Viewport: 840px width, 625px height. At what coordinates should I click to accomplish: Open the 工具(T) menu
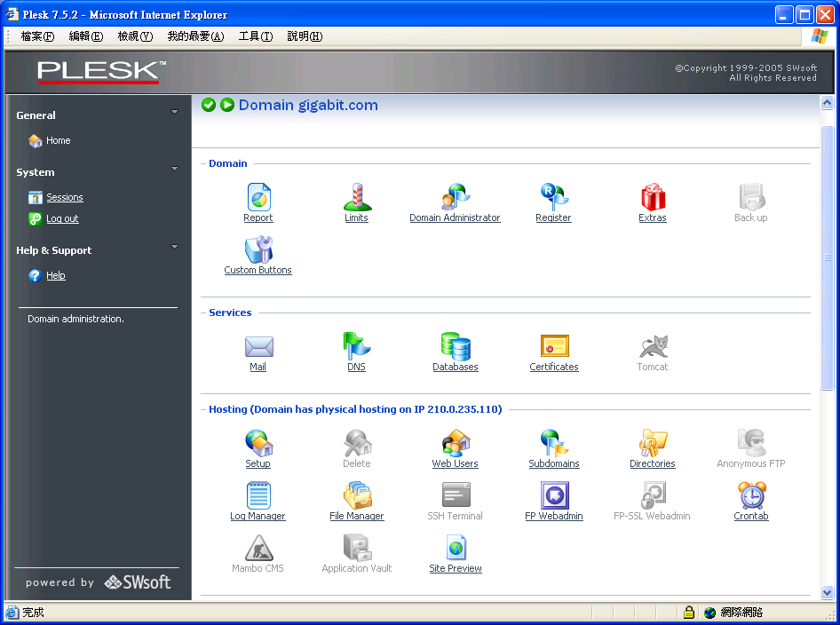click(255, 36)
